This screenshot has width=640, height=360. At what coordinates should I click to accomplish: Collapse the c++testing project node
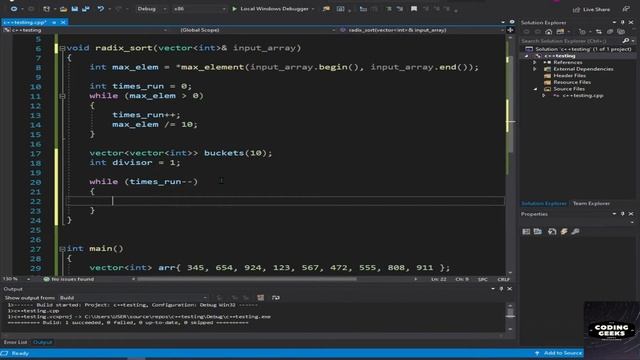(527, 56)
